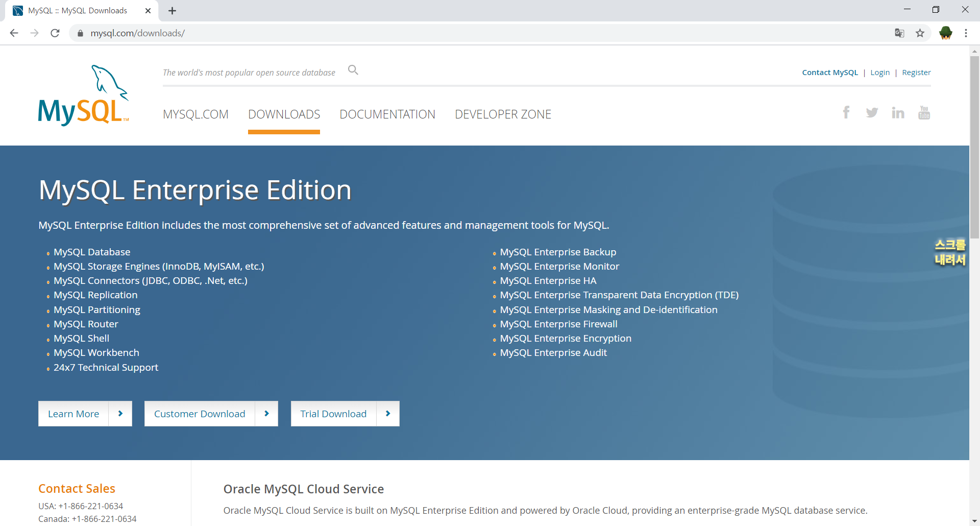This screenshot has height=526, width=980.
Task: Click MySQL Partitioning list item
Action: point(97,309)
